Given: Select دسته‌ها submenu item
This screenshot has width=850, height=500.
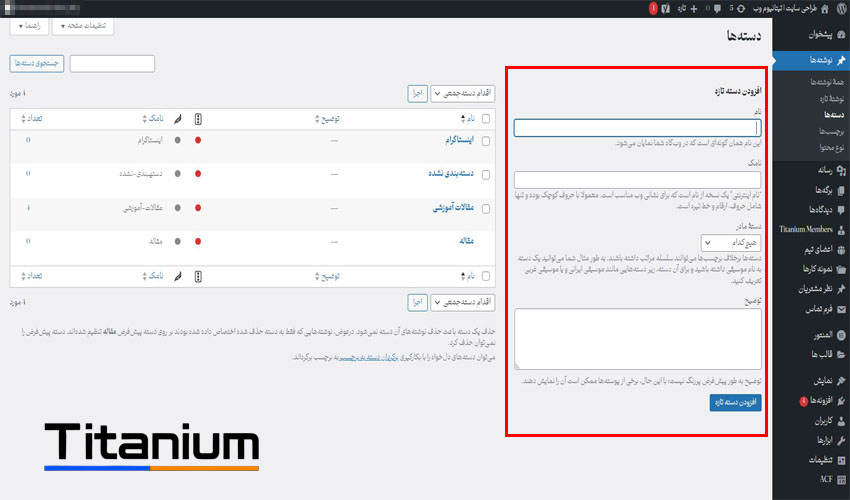Looking at the screenshot, I should click(834, 115).
